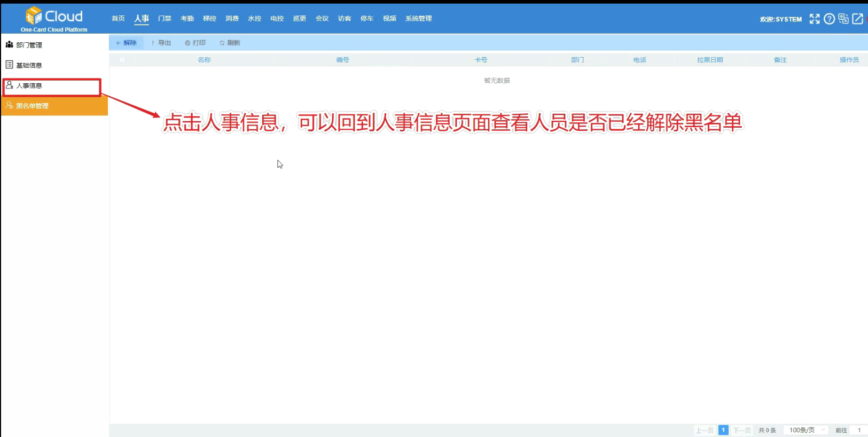Image resolution: width=868 pixels, height=437 pixels.
Task: Open the 系统管理 menu
Action: click(x=418, y=19)
